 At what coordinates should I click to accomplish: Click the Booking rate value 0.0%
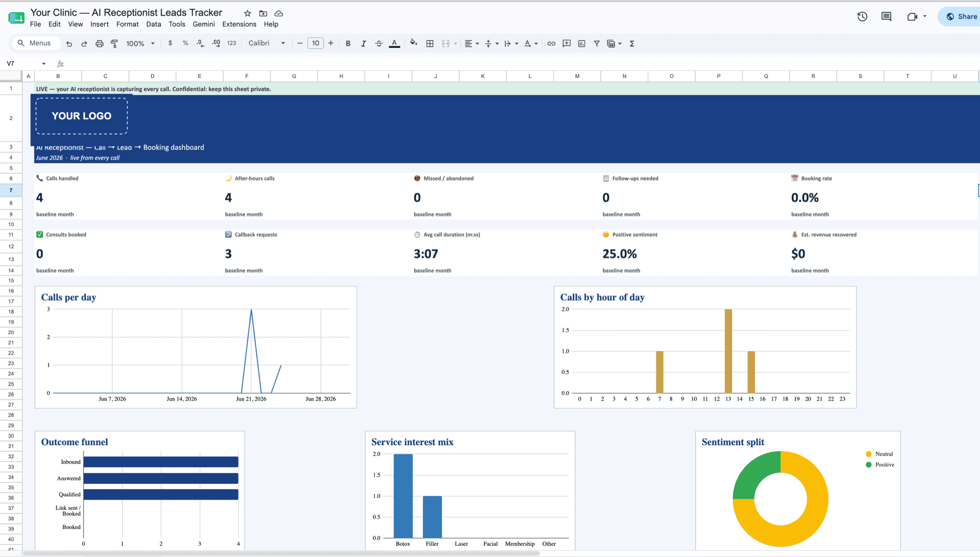[x=805, y=197]
